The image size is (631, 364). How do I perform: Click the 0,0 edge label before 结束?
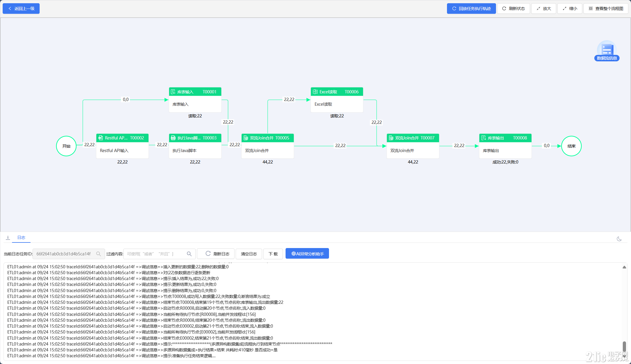546,146
